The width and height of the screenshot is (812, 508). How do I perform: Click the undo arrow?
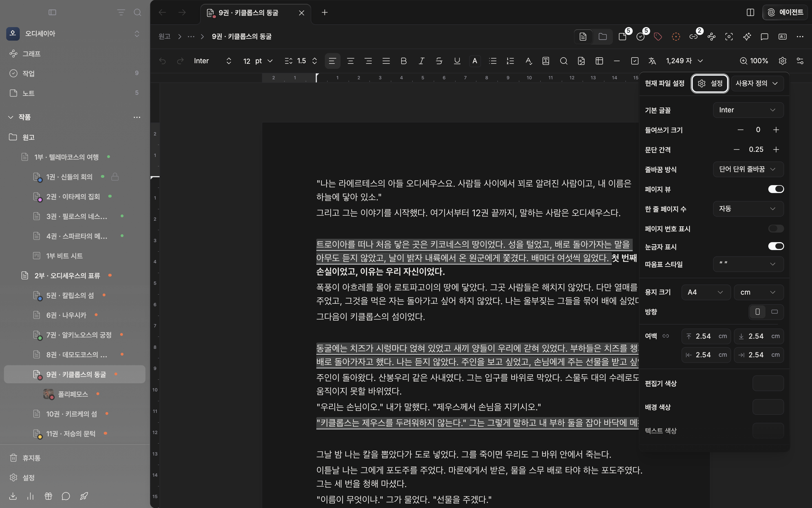[162, 61]
